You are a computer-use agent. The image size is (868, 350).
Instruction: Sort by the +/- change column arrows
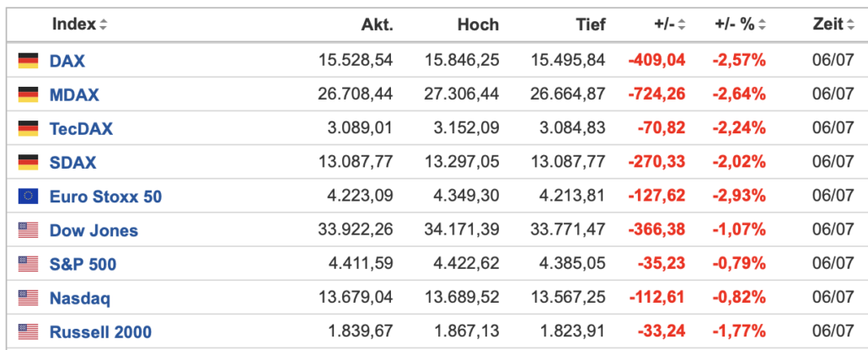coord(682,25)
